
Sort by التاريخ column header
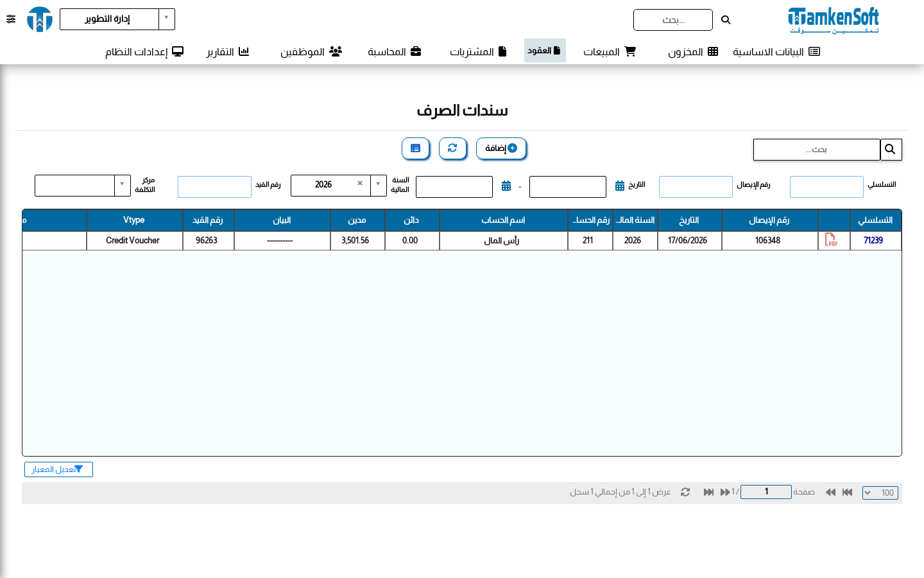[x=689, y=220]
